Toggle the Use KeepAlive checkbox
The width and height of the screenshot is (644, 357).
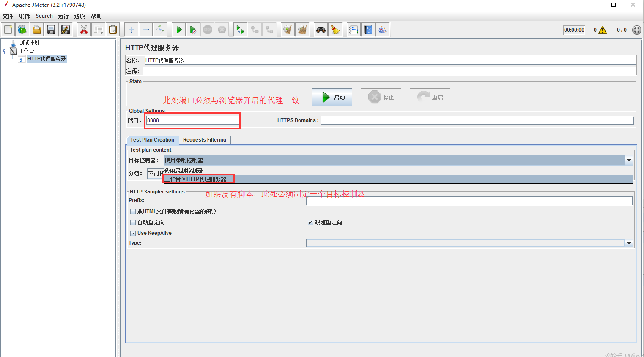click(x=133, y=233)
